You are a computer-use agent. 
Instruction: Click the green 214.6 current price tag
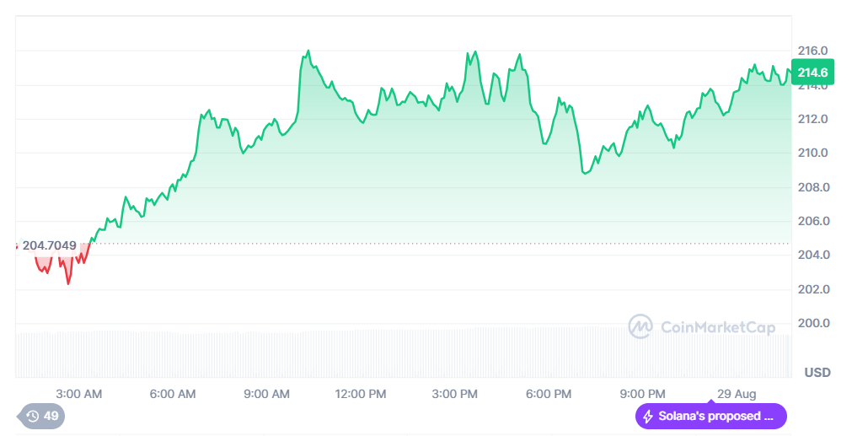pyautogui.click(x=812, y=73)
